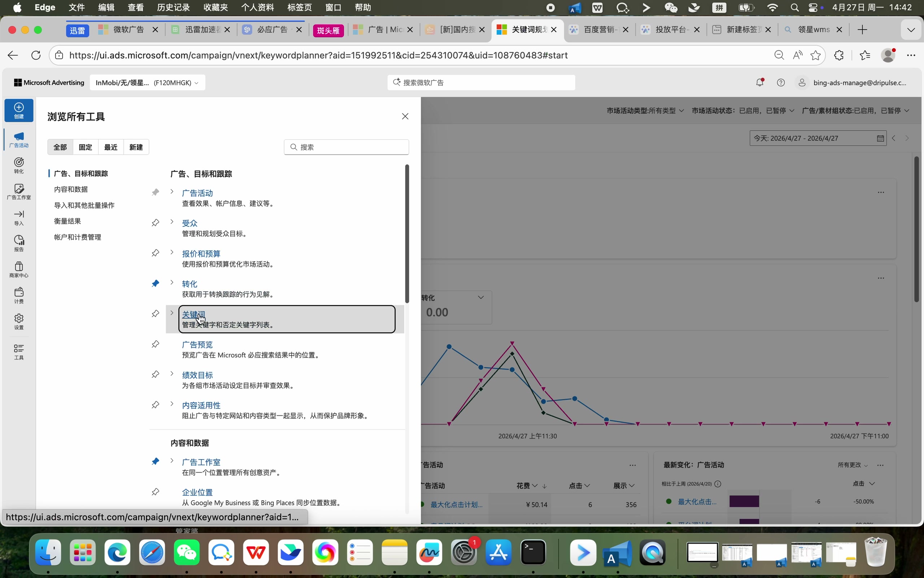
Task: Switch to the 百度营销 browser tab
Action: click(x=598, y=29)
